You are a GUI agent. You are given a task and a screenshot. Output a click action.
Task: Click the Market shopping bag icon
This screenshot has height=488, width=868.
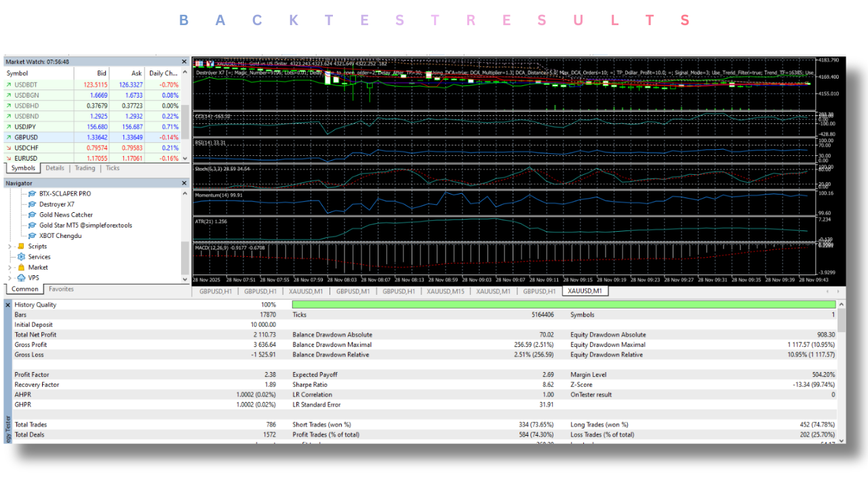pos(21,268)
